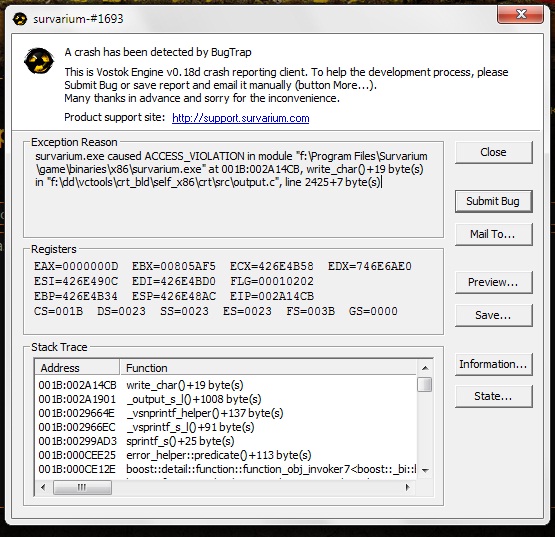This screenshot has height=537, width=555.
Task: Click the EAX=0000000D register value
Action: tap(76, 266)
